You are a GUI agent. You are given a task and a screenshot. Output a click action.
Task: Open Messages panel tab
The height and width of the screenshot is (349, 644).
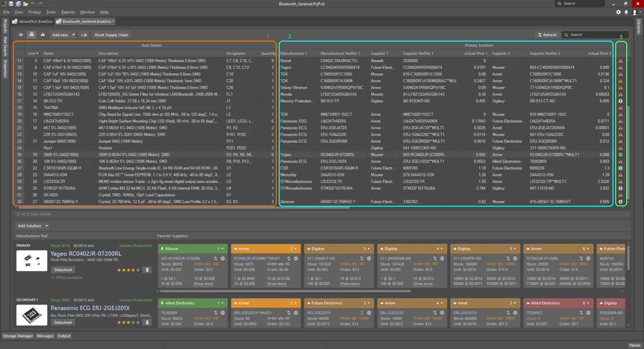click(45, 336)
